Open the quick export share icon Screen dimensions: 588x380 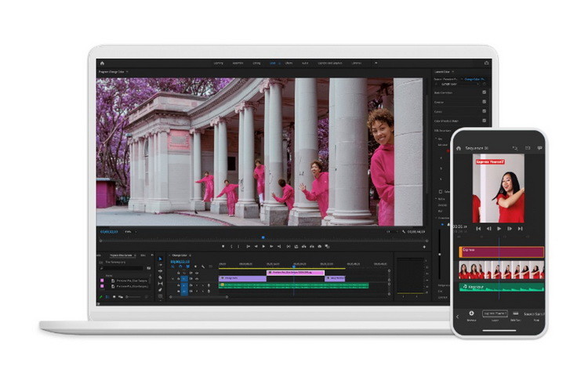487,63
